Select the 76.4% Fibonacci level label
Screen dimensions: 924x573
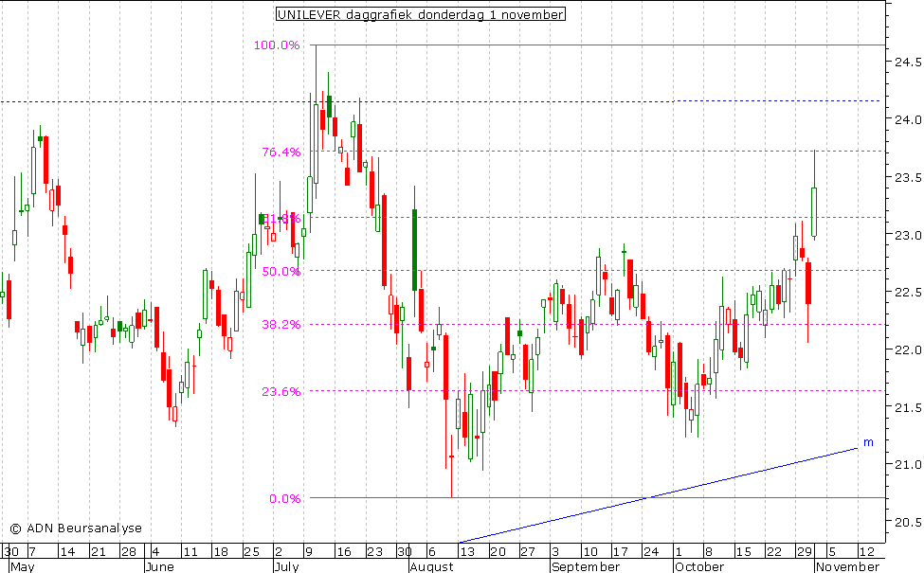[x=281, y=152]
